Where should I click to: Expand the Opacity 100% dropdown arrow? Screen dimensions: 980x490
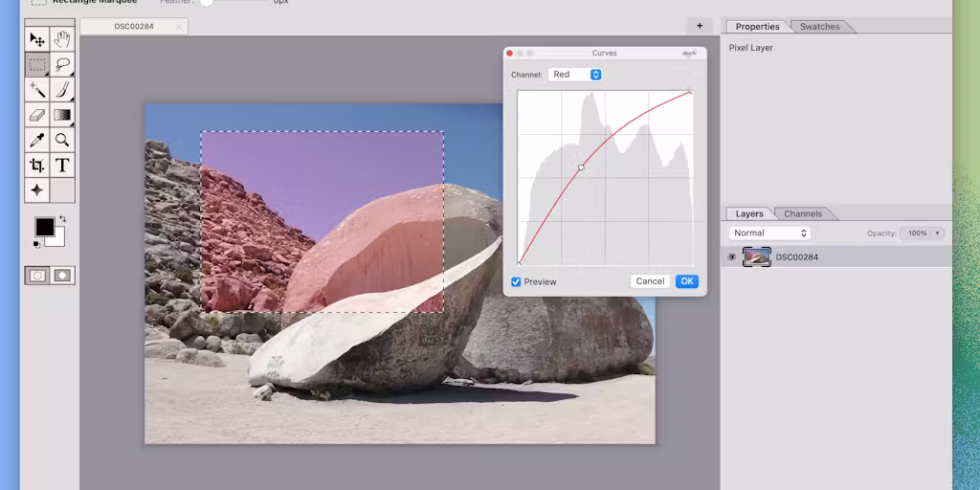coord(937,234)
